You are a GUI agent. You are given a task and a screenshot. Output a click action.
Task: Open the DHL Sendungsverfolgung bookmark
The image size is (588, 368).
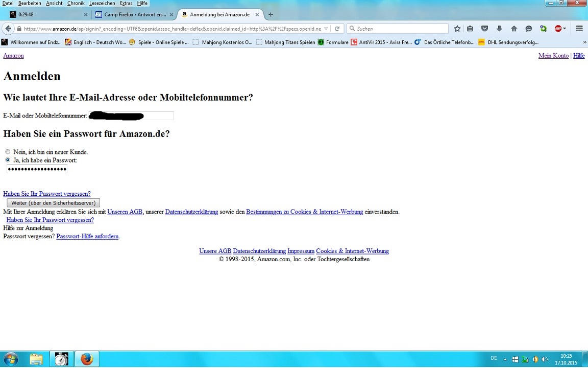tap(508, 42)
